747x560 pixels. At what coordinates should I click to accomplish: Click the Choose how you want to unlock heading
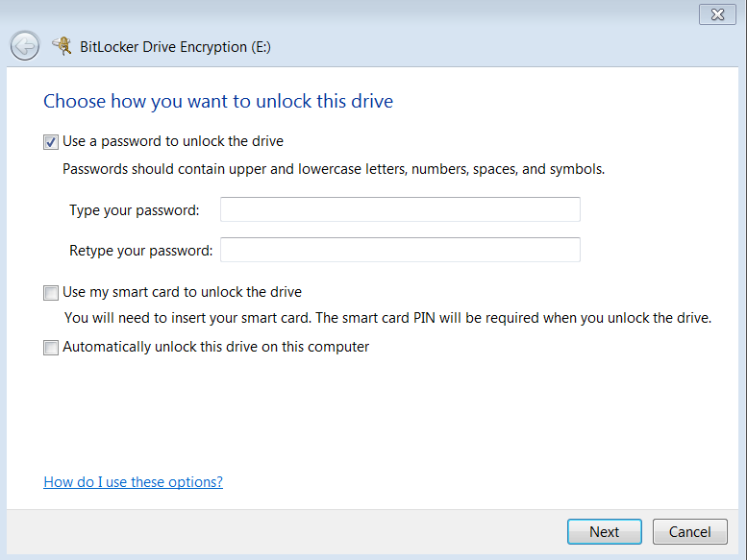coord(218,101)
